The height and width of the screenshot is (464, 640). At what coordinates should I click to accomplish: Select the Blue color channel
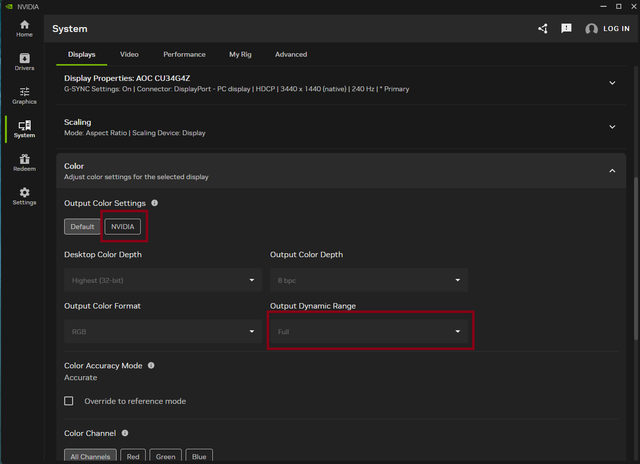click(199, 456)
